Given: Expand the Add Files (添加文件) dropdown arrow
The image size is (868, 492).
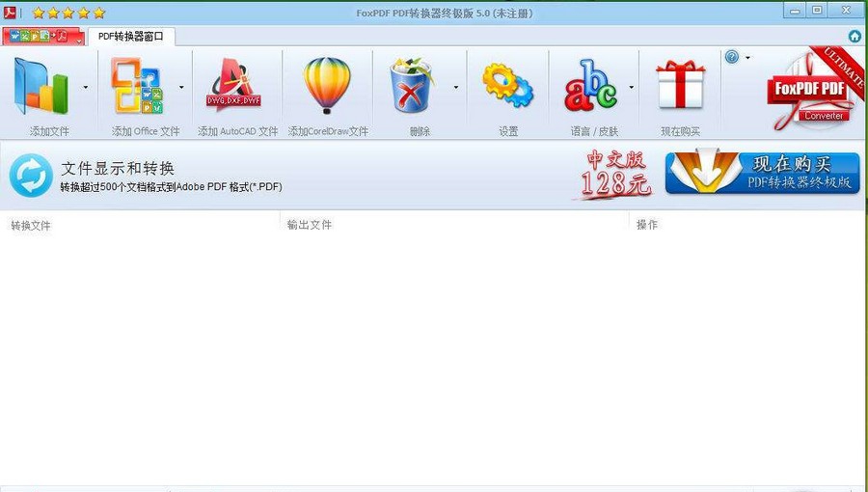Looking at the screenshot, I should tap(85, 87).
